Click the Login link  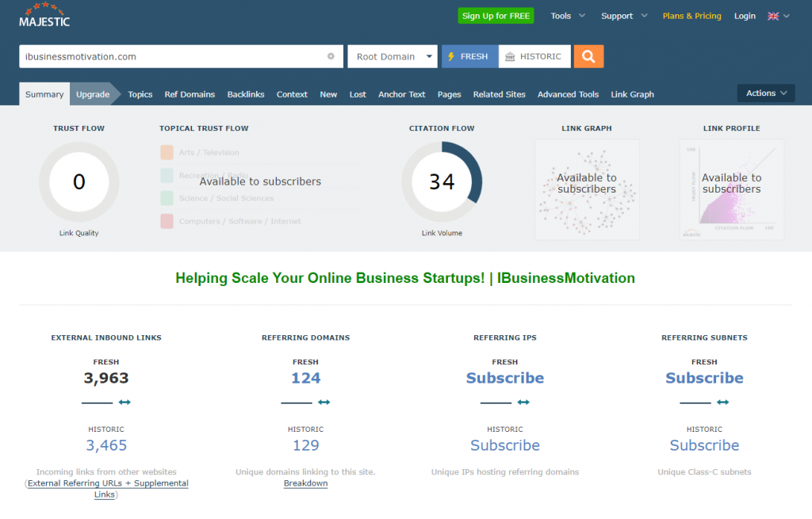tap(744, 16)
